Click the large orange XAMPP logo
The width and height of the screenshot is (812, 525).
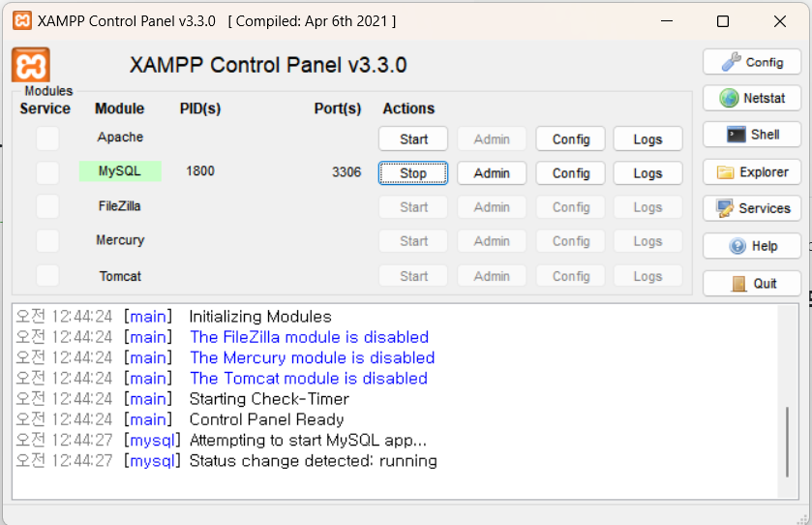coord(31,65)
